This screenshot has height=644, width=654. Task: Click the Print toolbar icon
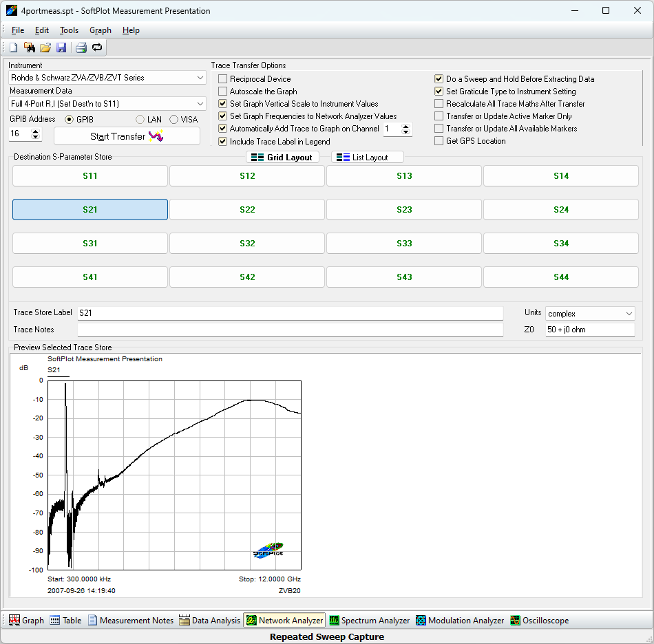pos(81,47)
